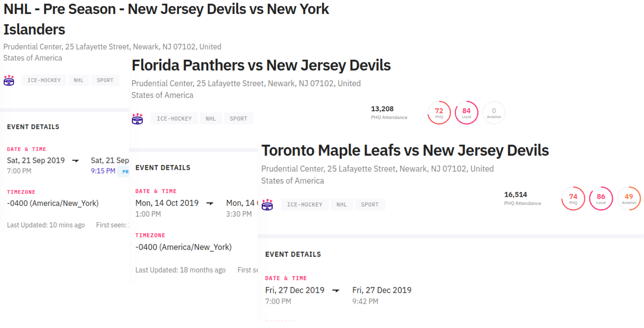Click the stadium icon for Devils vs Islanders
This screenshot has height=328, width=644.
[x=9, y=80]
